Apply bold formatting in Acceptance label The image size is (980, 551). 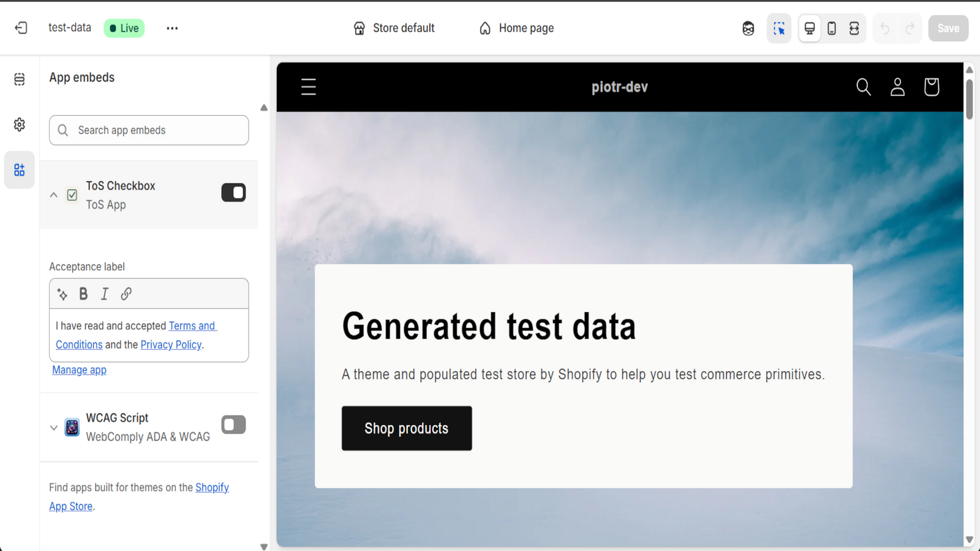pos(83,294)
